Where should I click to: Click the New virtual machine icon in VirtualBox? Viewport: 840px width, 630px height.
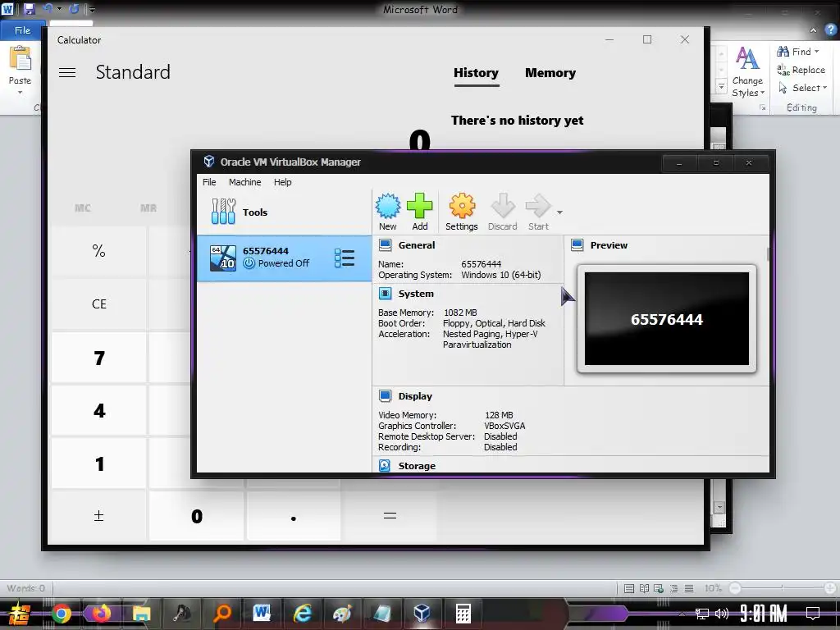(388, 206)
